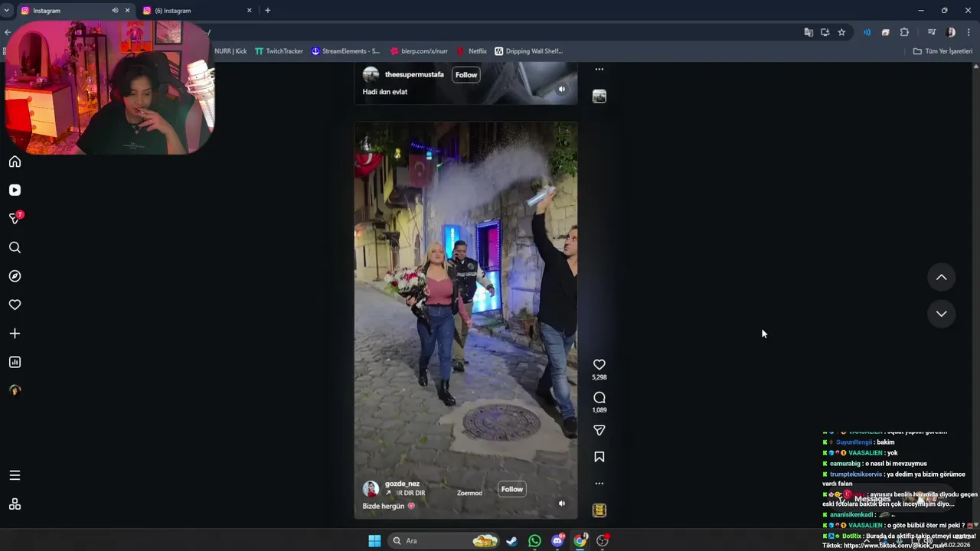The image size is (980, 551).
Task: Open the Netflix bookmark
Action: click(472, 51)
